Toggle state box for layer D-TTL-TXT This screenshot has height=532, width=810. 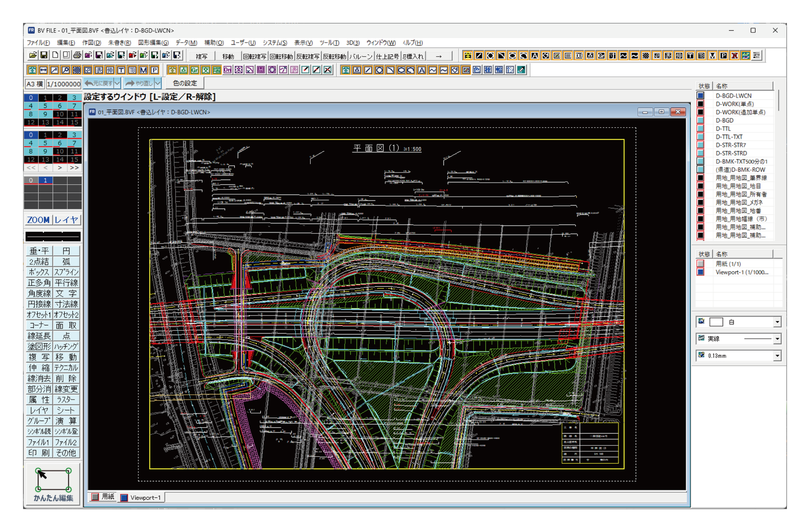pos(701,137)
